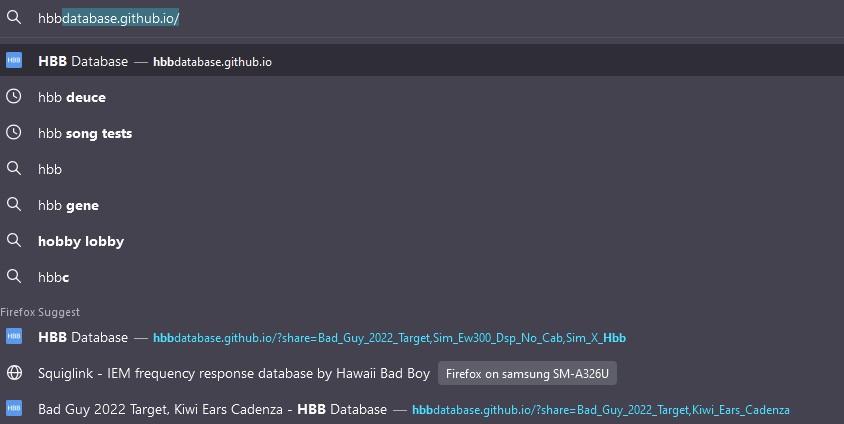Image resolution: width=844 pixels, height=424 pixels.
Task: Click the URL ending in Kiwi_Ears_Cadenza
Action: pos(601,410)
